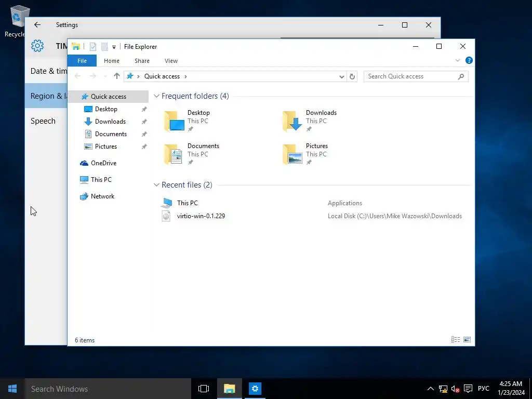Click the File Explorer title bar icon
The image size is (532, 399).
(76, 46)
